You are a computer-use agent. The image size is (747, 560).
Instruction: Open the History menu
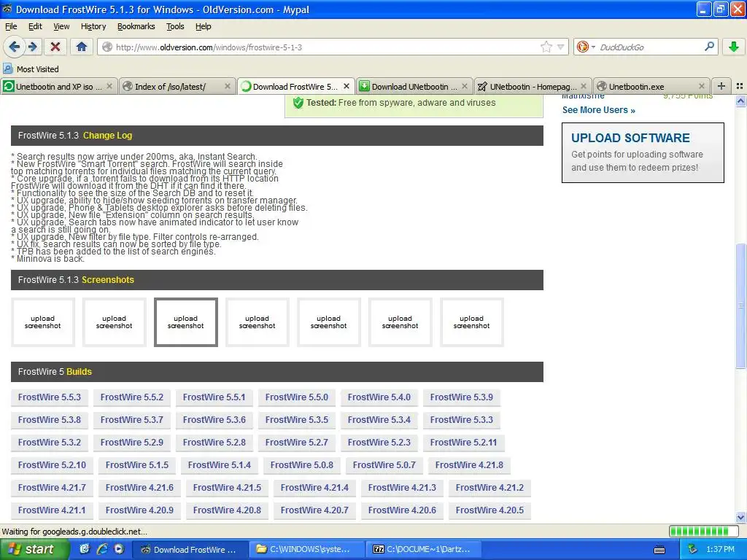(x=93, y=26)
